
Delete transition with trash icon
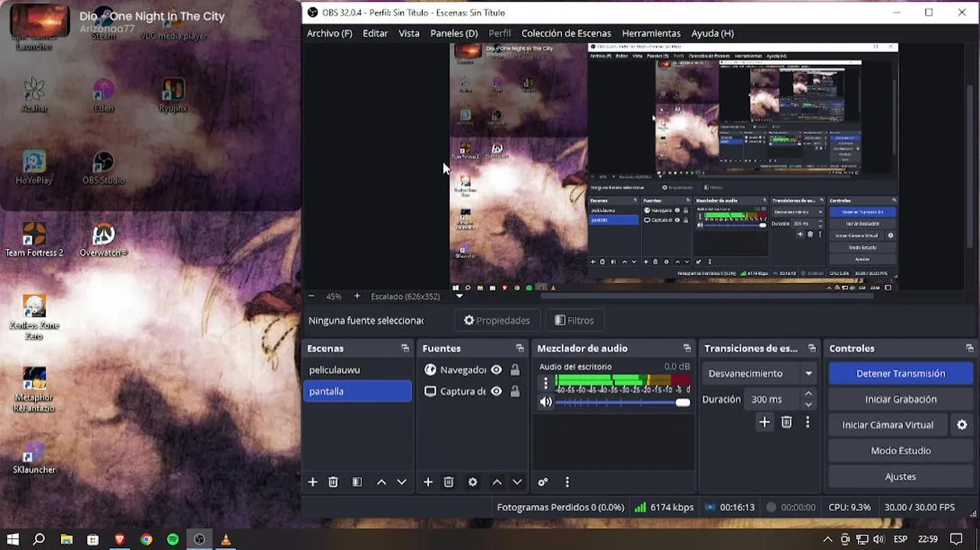(787, 422)
